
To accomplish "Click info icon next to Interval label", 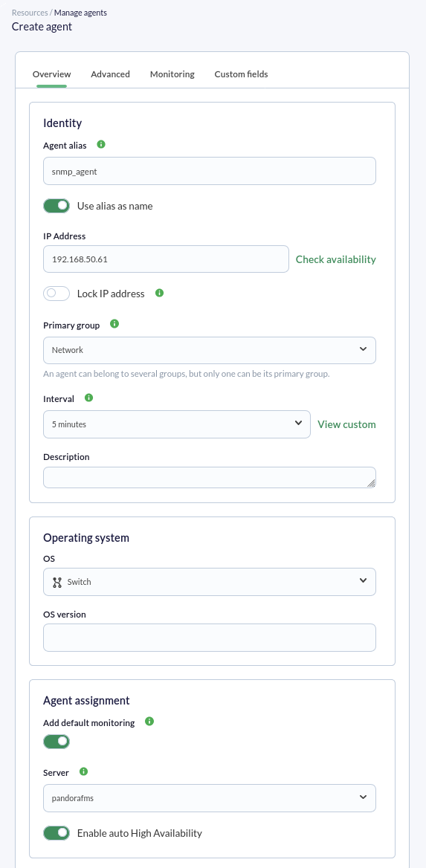I will pos(88,398).
